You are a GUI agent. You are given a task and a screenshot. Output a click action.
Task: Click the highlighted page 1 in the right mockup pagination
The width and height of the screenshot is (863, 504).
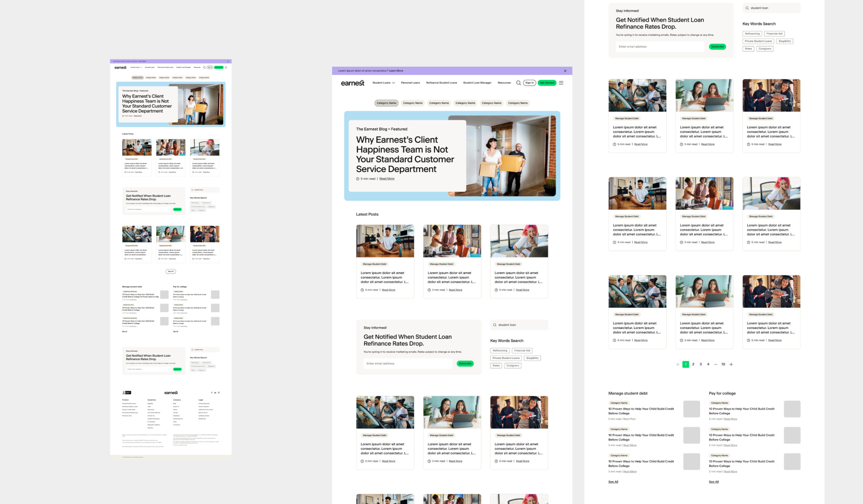click(686, 364)
